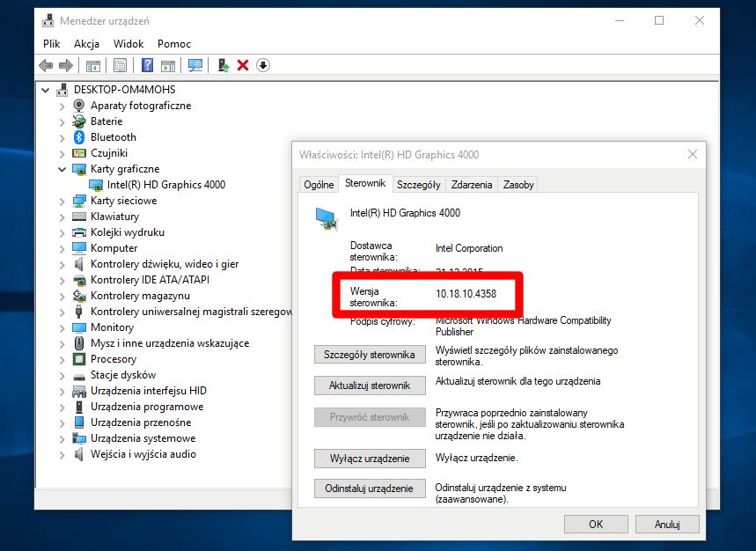Click the Szczegóły sterownika button

click(x=370, y=355)
